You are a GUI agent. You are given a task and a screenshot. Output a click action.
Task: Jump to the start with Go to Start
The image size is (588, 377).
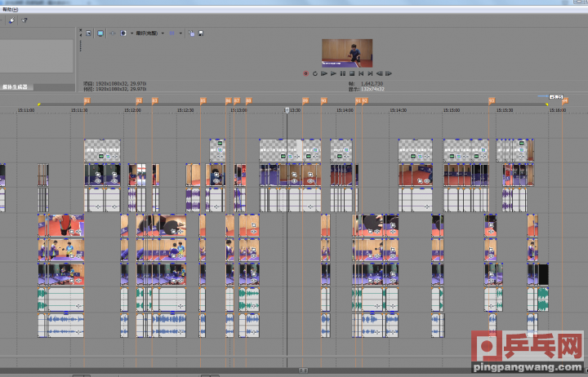[x=360, y=73]
